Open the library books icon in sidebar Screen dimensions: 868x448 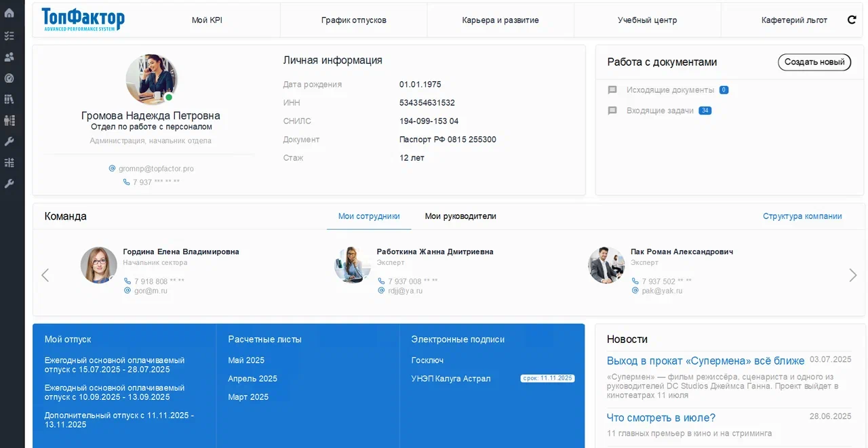(x=9, y=99)
